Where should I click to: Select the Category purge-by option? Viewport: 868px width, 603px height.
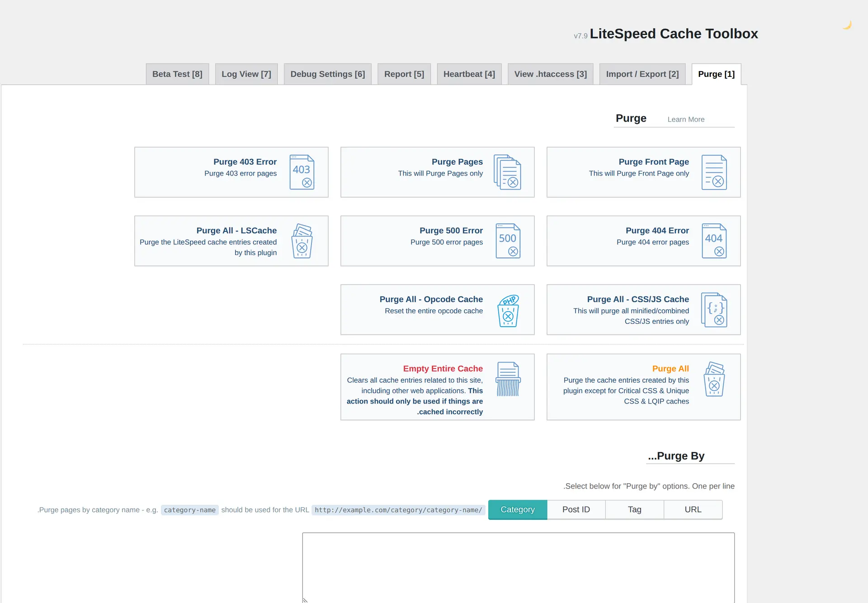518,510
